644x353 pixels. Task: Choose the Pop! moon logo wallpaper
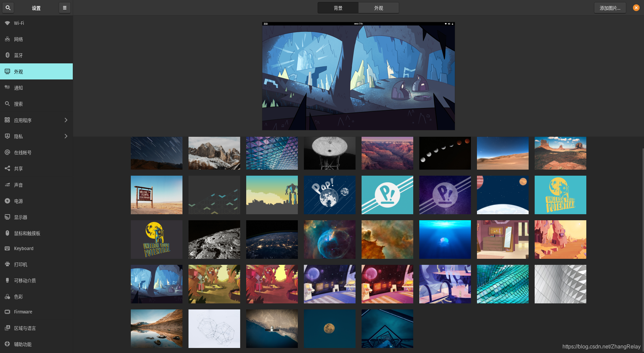[330, 195]
